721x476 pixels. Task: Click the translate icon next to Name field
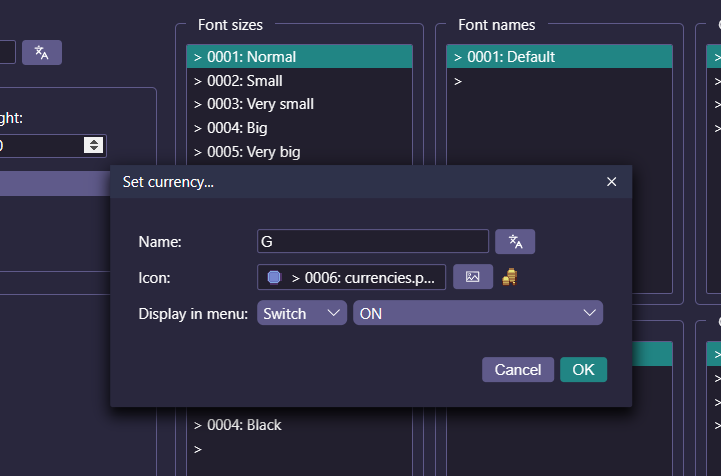click(515, 241)
